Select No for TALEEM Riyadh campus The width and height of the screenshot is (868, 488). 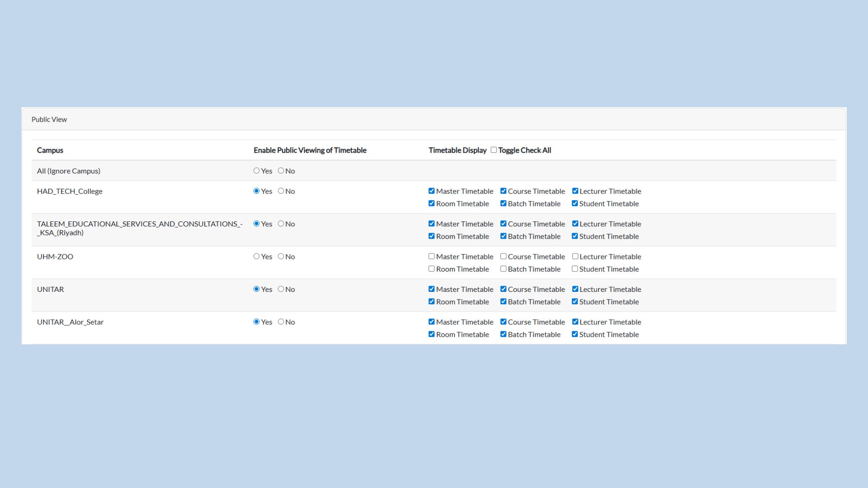coord(281,224)
